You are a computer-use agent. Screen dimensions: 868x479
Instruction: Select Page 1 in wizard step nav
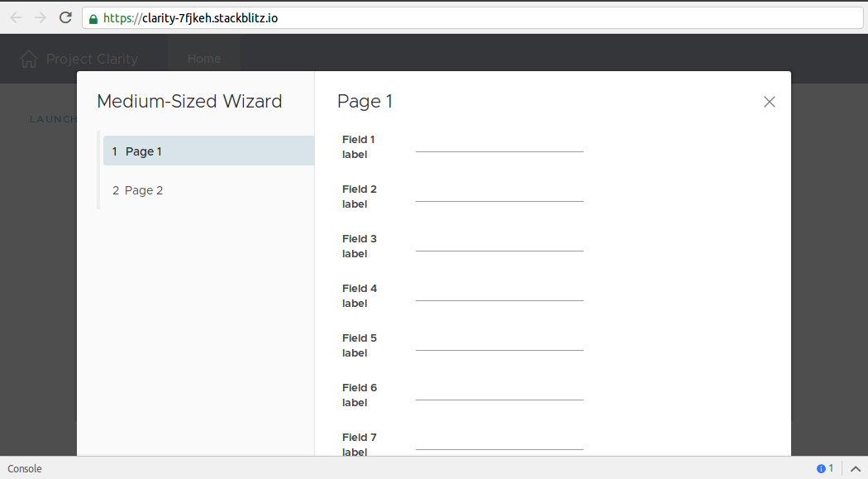pos(208,151)
